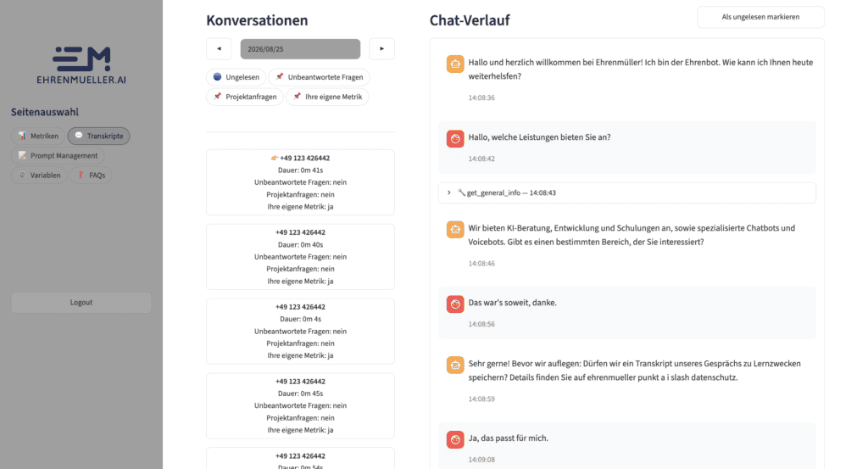Toggle the Ungelesen filter chip
Image resolution: width=868 pixels, height=469 pixels.
tap(236, 77)
